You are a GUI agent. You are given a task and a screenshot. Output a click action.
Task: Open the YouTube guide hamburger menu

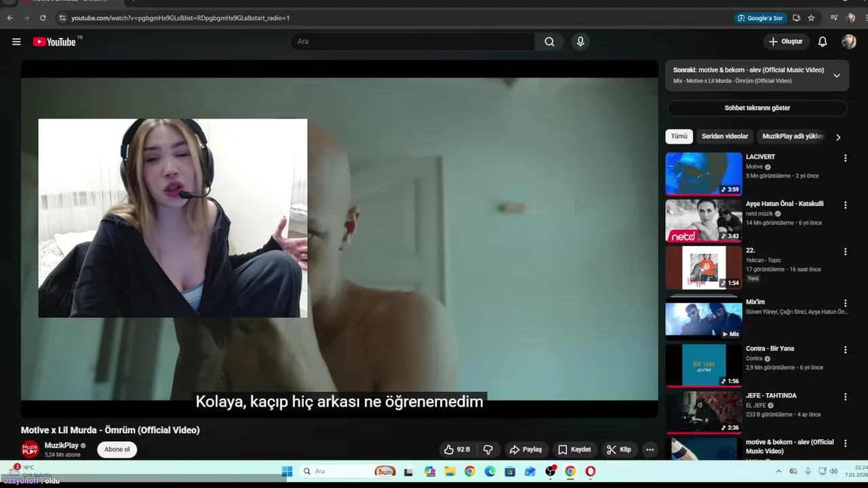pos(16,42)
